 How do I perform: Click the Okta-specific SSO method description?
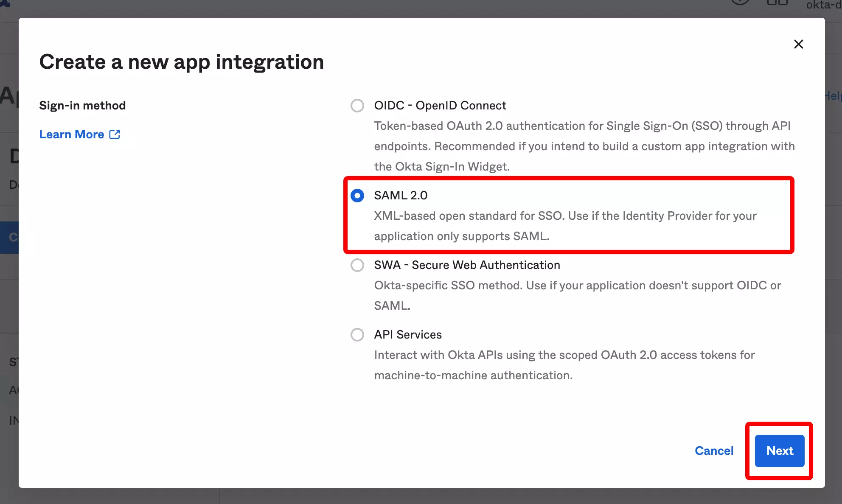[578, 295]
